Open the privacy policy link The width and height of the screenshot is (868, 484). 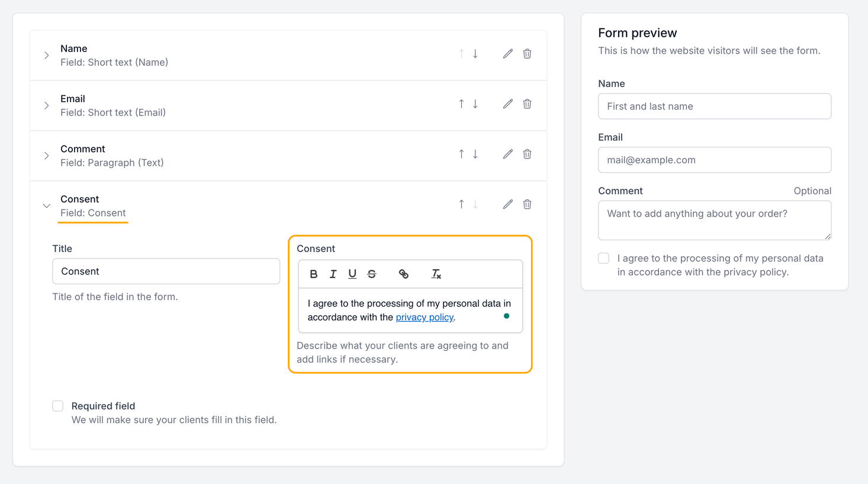point(425,317)
